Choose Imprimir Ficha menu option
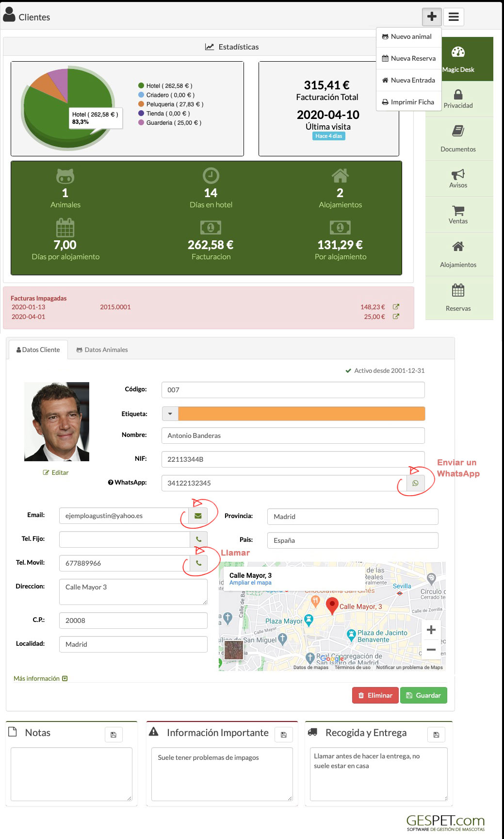The image size is (504, 839). click(408, 102)
